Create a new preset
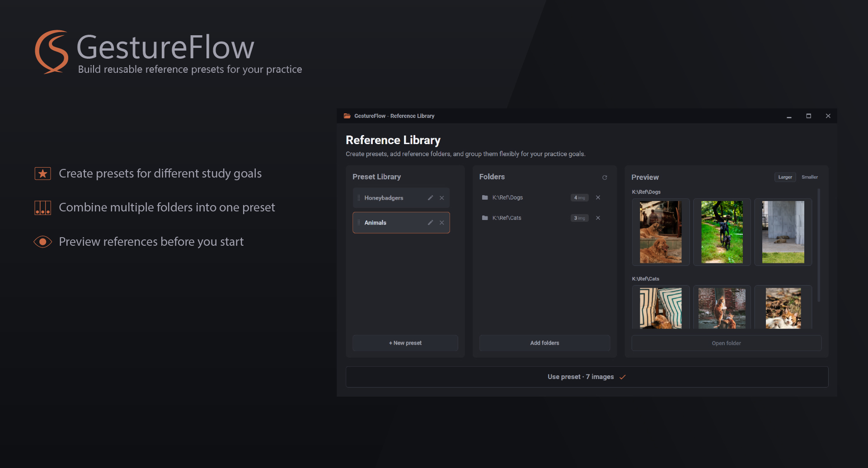Image resolution: width=868 pixels, height=468 pixels. (x=405, y=343)
